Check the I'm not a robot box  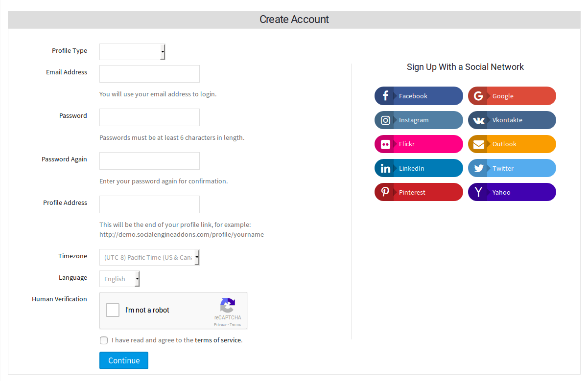(113, 310)
